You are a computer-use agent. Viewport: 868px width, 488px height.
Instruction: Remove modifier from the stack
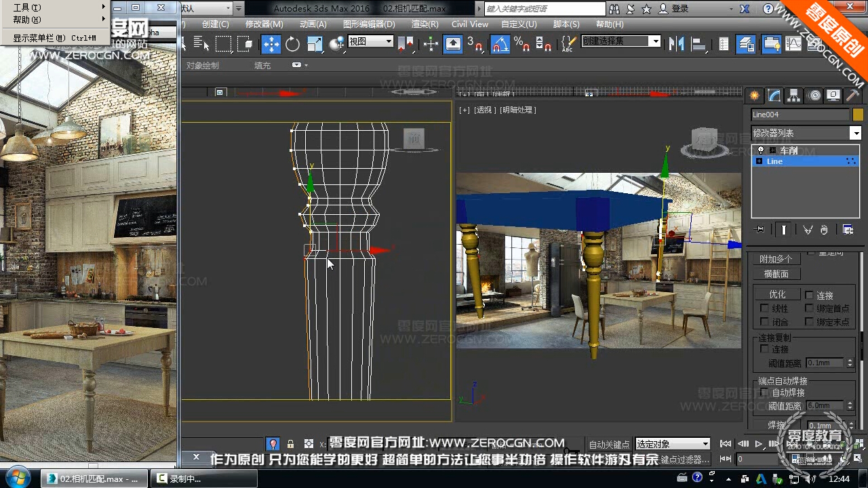[824, 230]
